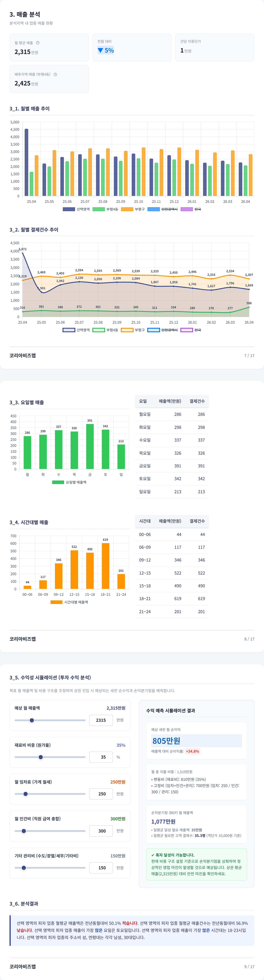Hide 부평구 series in 월별 매출 추이 legend
The height and width of the screenshot is (980, 264).
point(133,209)
